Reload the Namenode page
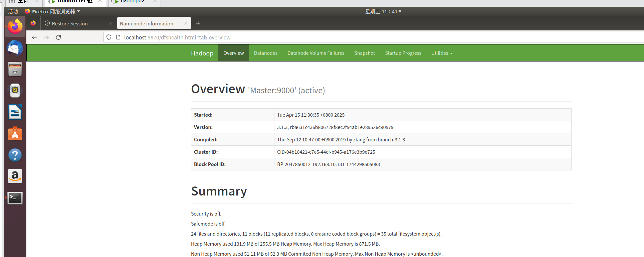The width and height of the screenshot is (644, 257). pos(58,37)
